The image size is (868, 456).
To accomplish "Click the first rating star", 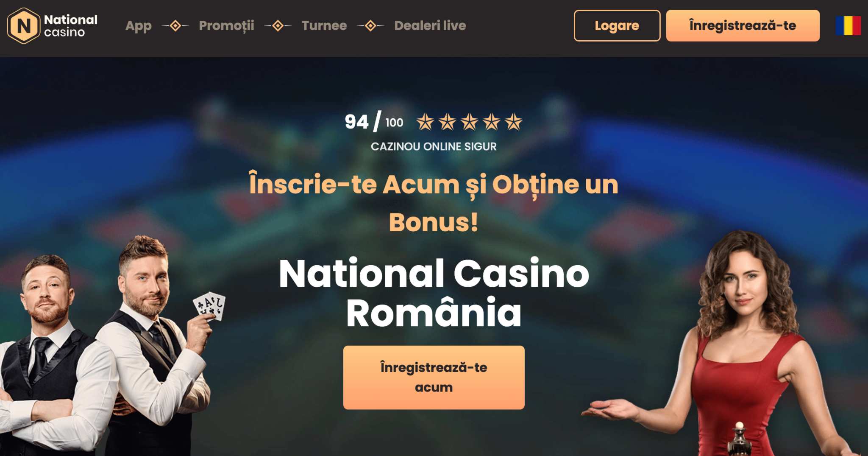I will [425, 122].
